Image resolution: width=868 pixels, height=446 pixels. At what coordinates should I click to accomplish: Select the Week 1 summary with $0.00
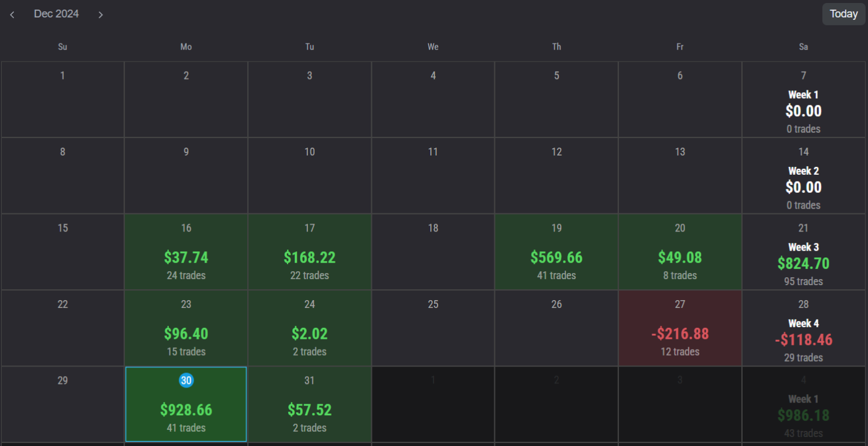[804, 99]
